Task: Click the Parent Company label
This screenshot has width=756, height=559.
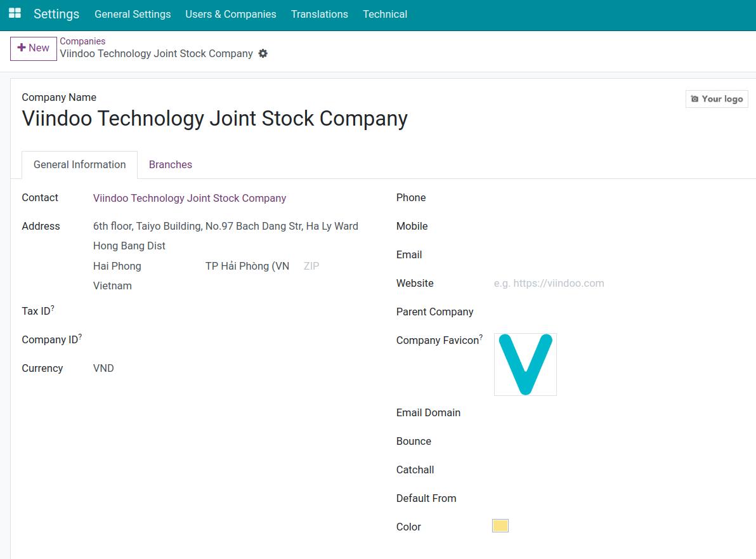Action: pos(434,312)
